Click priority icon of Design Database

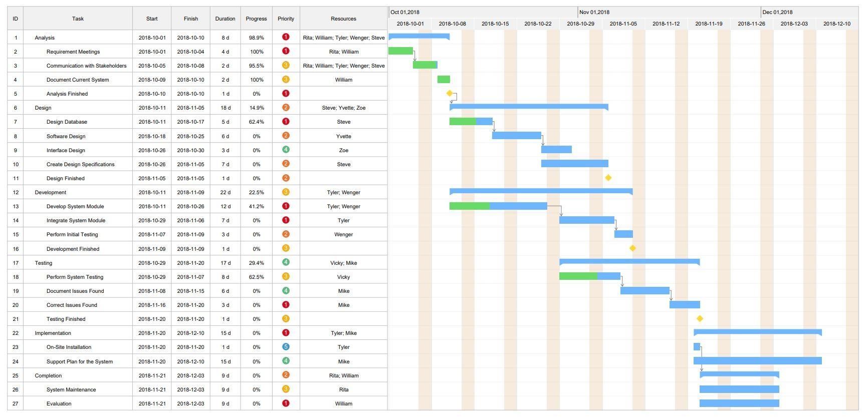click(286, 121)
